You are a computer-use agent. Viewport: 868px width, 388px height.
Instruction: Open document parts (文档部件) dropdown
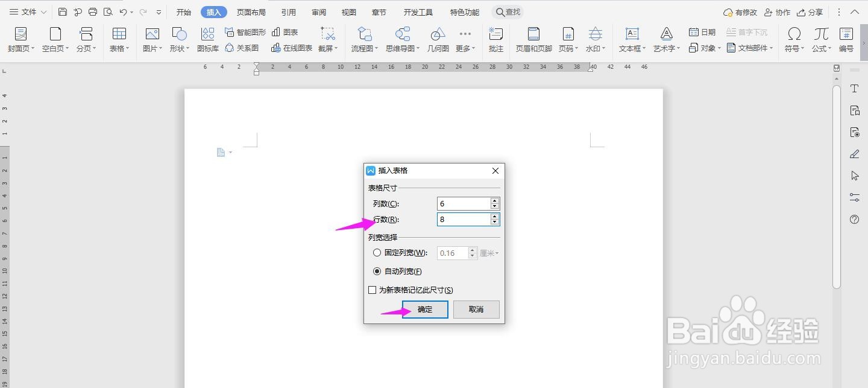tap(750, 48)
